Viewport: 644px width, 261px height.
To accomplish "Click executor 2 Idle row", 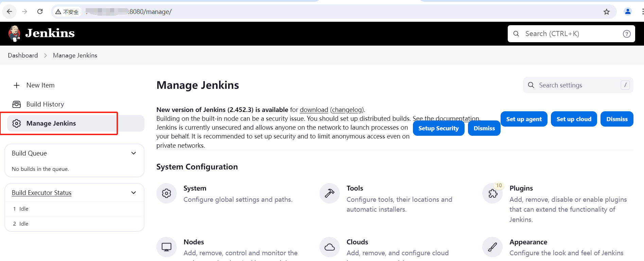I will pyautogui.click(x=74, y=224).
